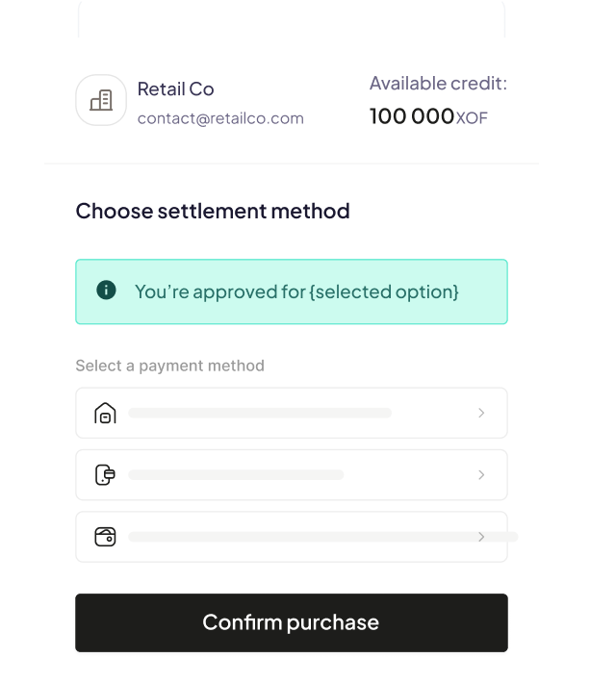This screenshot has width=616, height=683.
Task: Click the contact@retailco.com email address
Action: click(x=220, y=119)
